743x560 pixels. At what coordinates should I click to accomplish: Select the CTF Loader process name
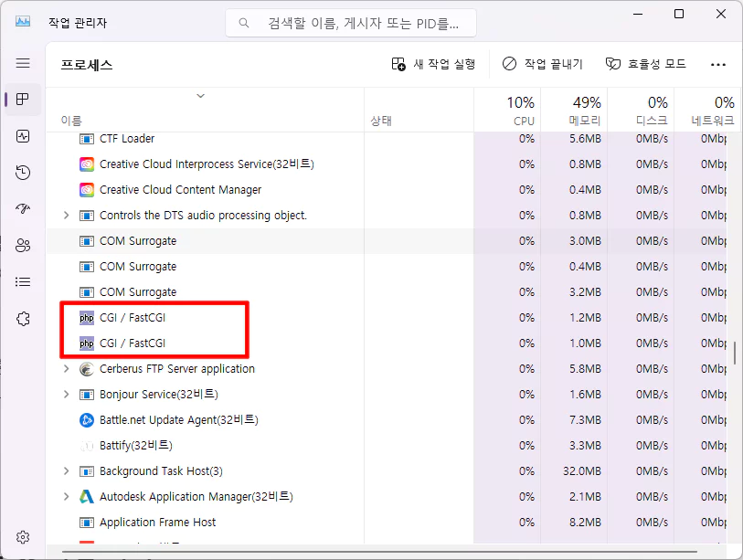[x=127, y=138]
